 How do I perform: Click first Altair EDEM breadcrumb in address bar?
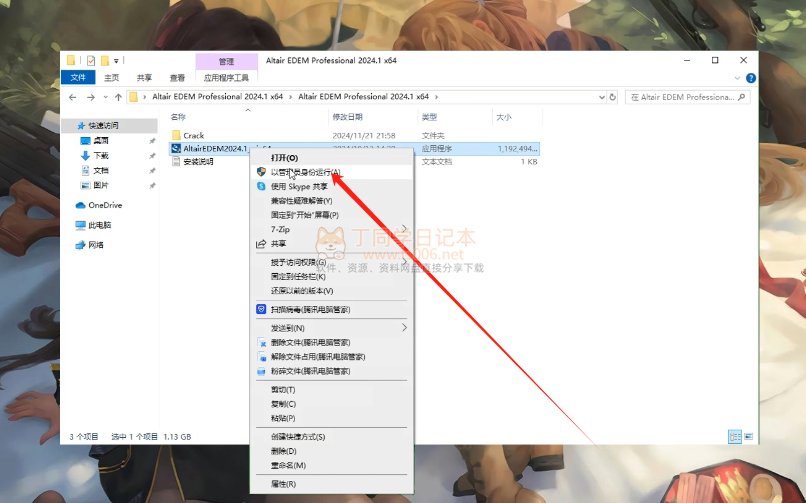click(217, 97)
